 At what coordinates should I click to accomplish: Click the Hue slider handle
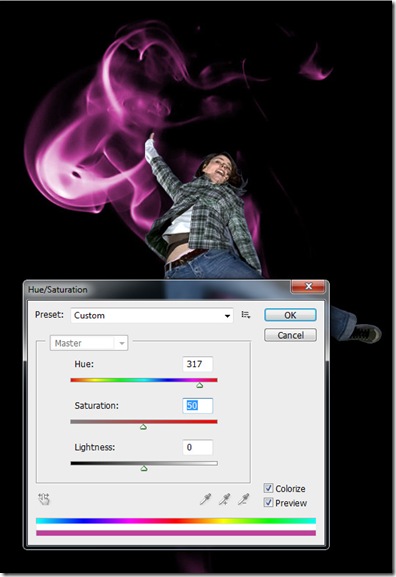tap(199, 385)
